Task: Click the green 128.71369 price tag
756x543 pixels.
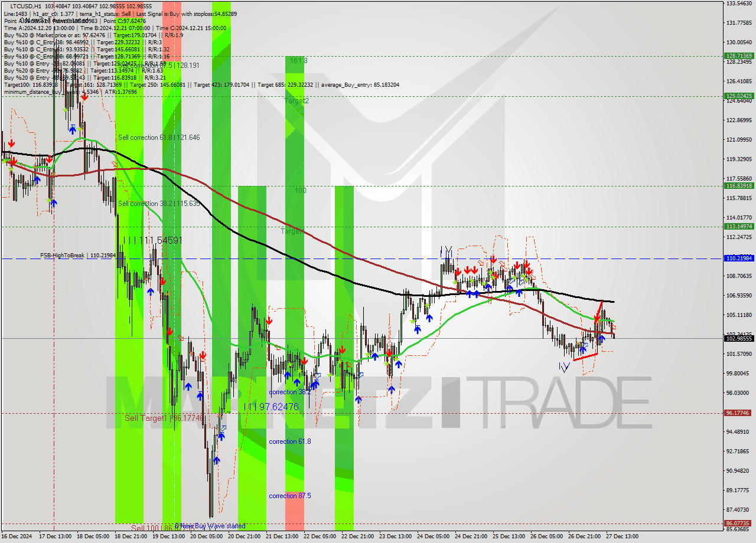Action: [739, 56]
